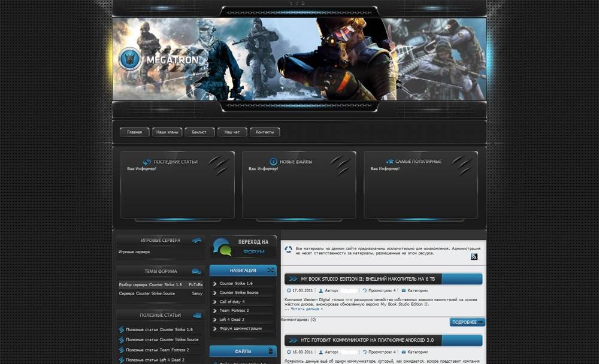Viewport: 599px width, 364px height.
Task: Follow the Читать дальше link
Action: point(307,308)
